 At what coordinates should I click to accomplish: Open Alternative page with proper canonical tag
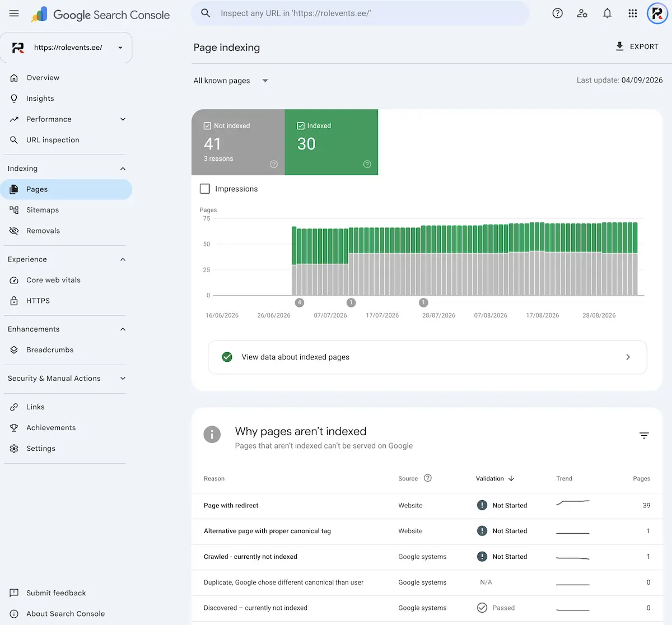[427, 531]
